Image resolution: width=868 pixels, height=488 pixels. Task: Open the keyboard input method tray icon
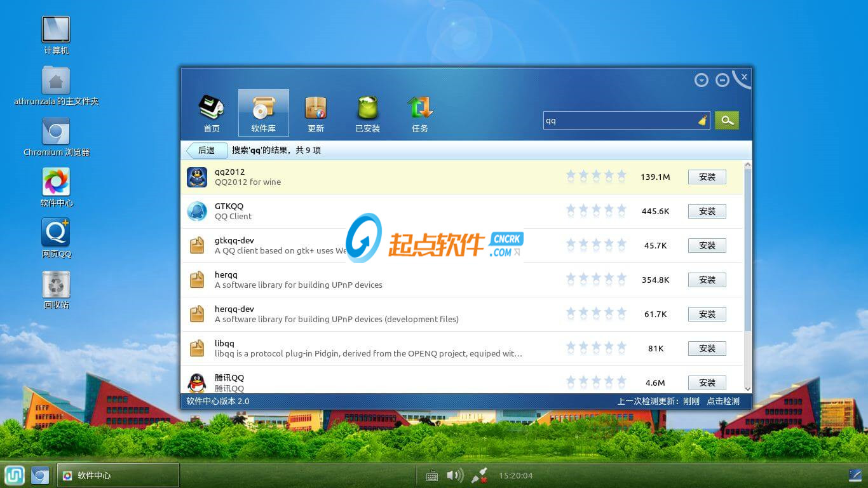[432, 475]
